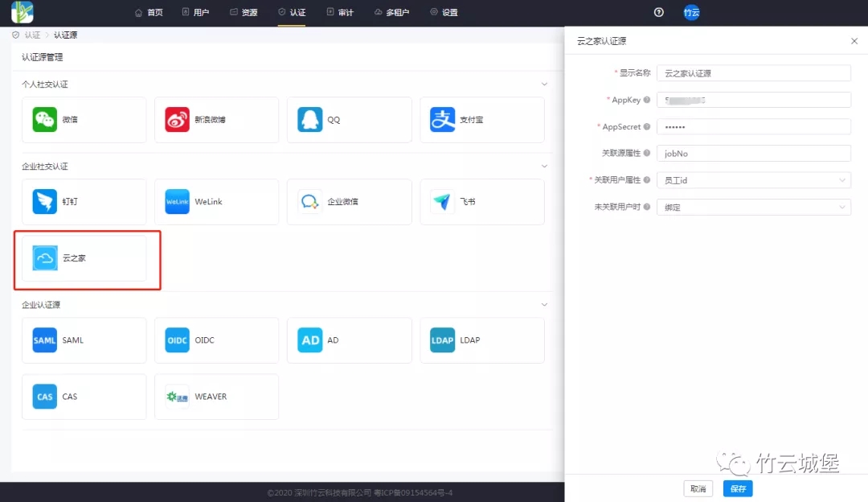The image size is (868, 502).
Task: Show help tooltip beside AppKey label
Action: pyautogui.click(x=646, y=100)
